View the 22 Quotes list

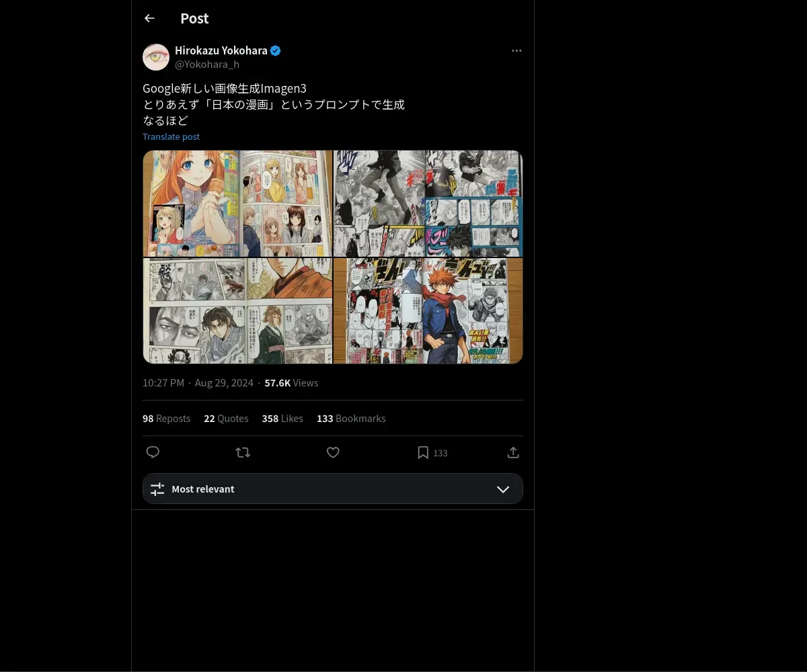pyautogui.click(x=226, y=418)
